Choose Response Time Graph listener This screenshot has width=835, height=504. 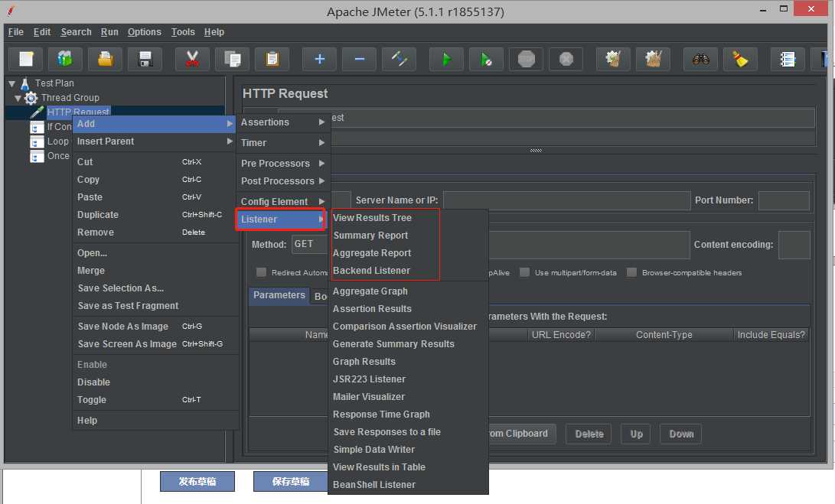(x=381, y=414)
